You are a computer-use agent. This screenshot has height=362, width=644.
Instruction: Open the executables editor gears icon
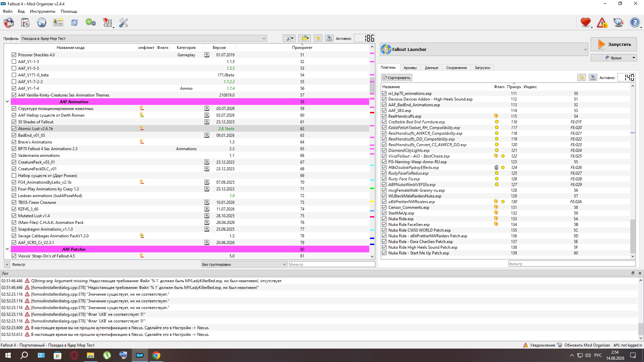[x=91, y=23]
